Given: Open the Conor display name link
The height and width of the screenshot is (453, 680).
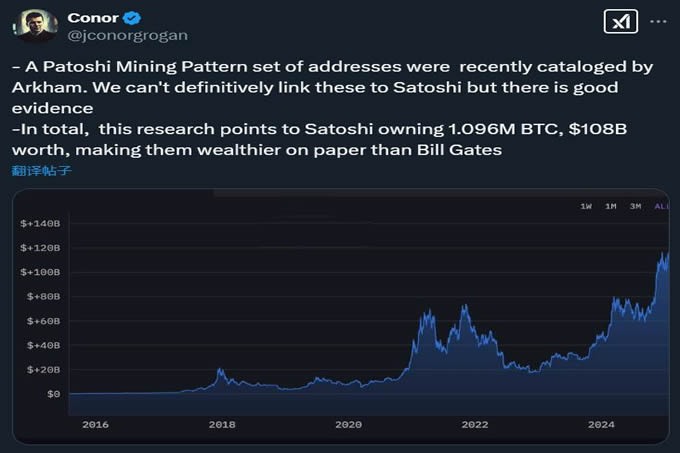Looking at the screenshot, I should (x=92, y=18).
